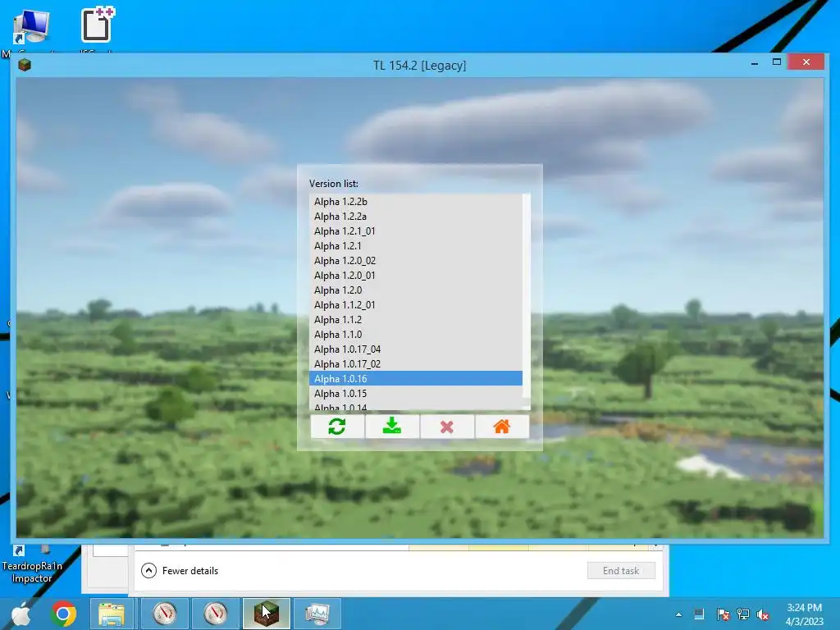Image resolution: width=840 pixels, height=630 pixels.
Task: Click the first compass-like taskbar icon
Action: (x=164, y=614)
